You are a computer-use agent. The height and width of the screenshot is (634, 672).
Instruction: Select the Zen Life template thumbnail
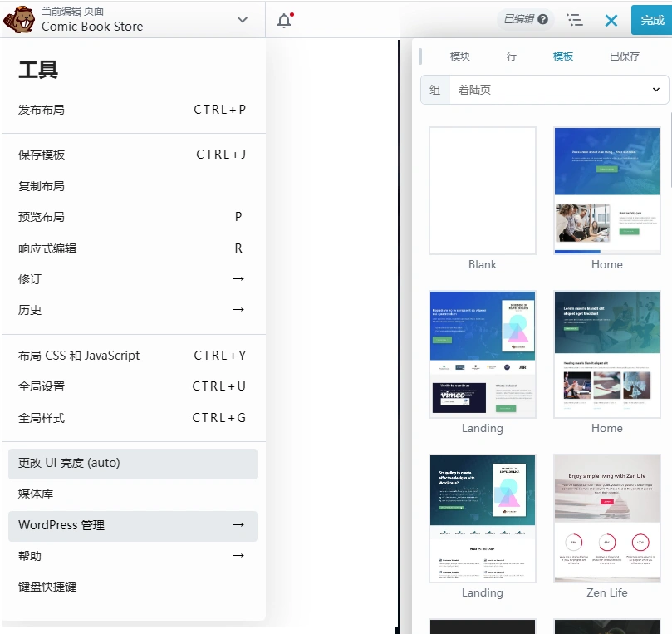coord(606,518)
